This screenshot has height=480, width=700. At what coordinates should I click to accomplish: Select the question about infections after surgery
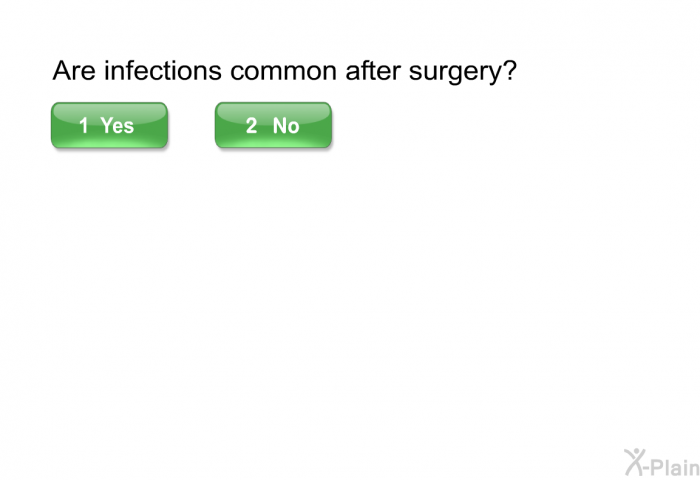click(x=284, y=72)
